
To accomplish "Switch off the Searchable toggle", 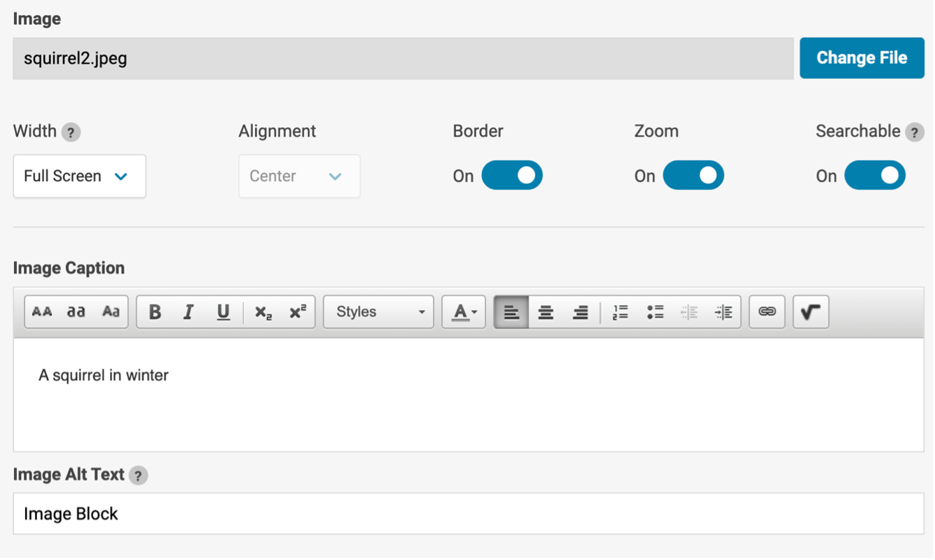I will coord(875,176).
